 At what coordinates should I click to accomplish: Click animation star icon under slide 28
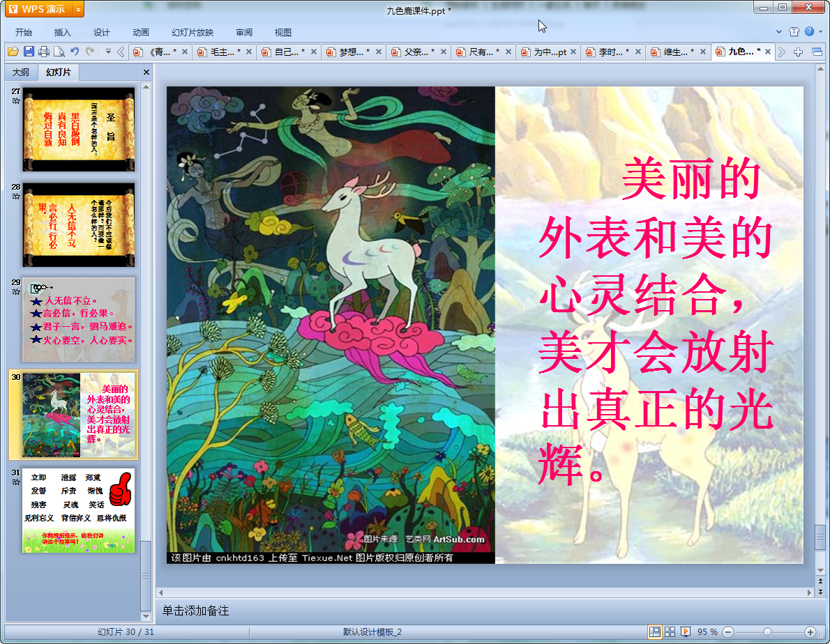[16, 196]
